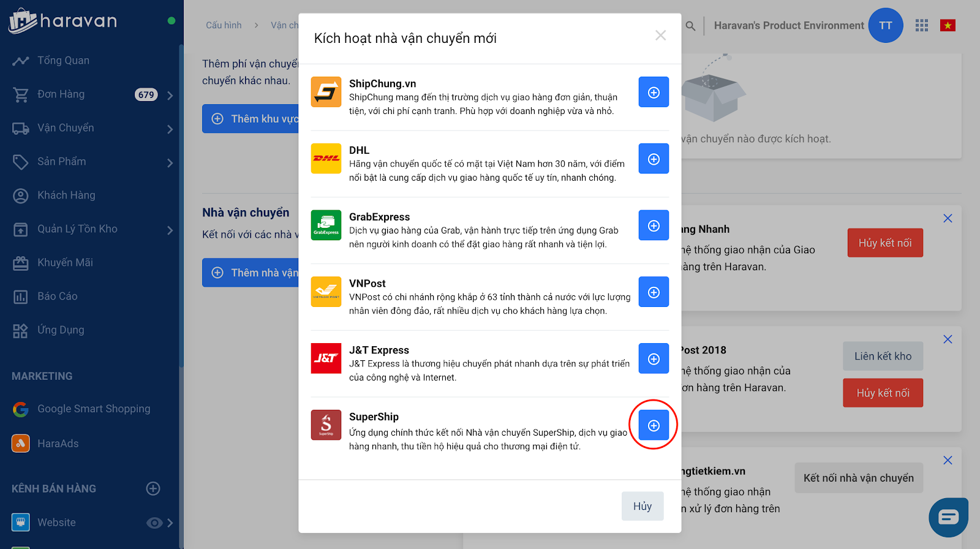Viewport: 980px width, 549px height.
Task: Add the GrabExpress carrier
Action: click(654, 225)
